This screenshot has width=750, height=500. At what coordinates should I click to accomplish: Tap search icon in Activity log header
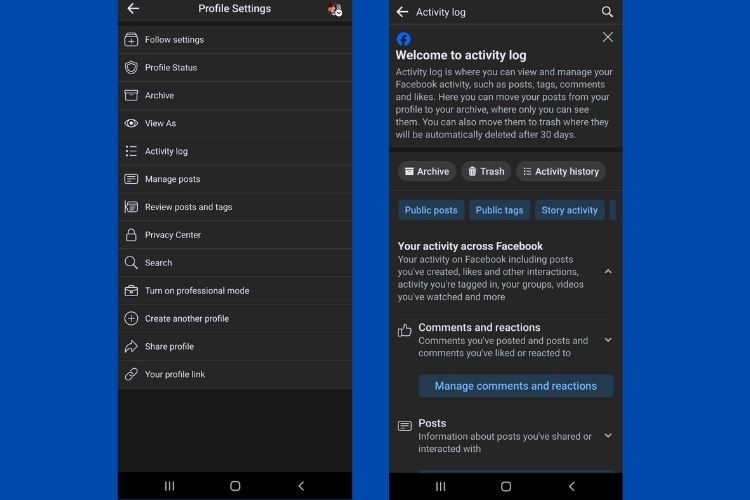(607, 12)
